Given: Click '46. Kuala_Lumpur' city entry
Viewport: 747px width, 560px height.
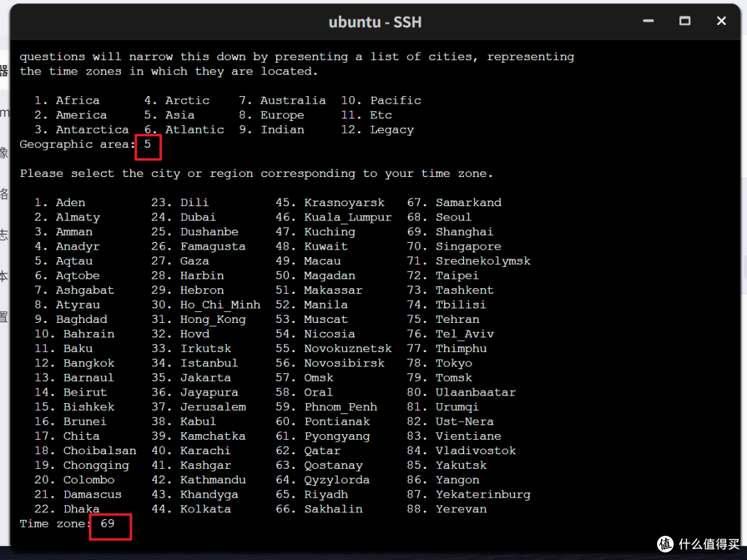Looking at the screenshot, I should 333,217.
